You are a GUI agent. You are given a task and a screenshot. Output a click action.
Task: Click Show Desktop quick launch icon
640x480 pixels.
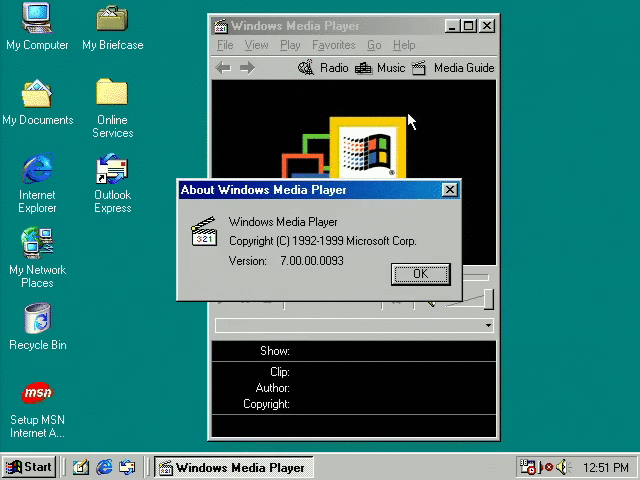tap(81, 467)
